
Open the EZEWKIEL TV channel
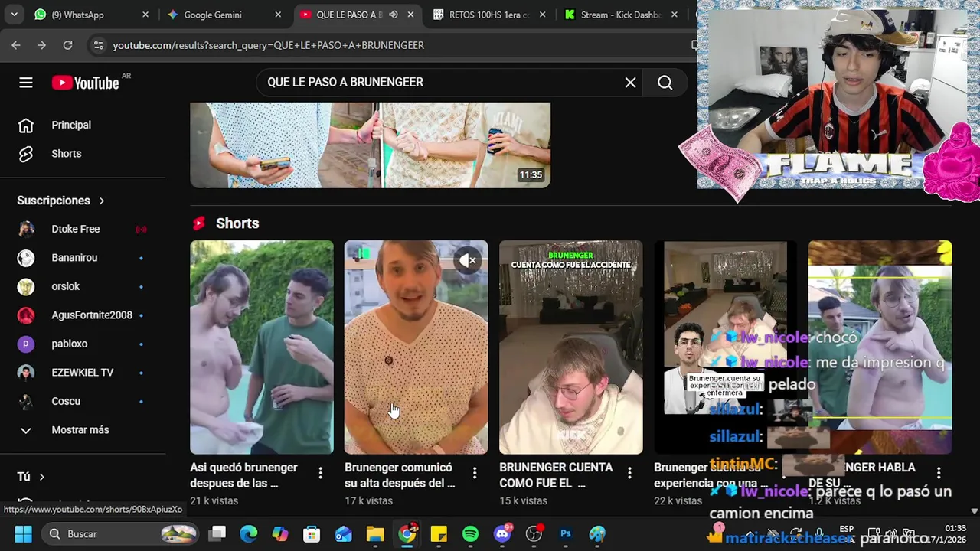point(83,373)
